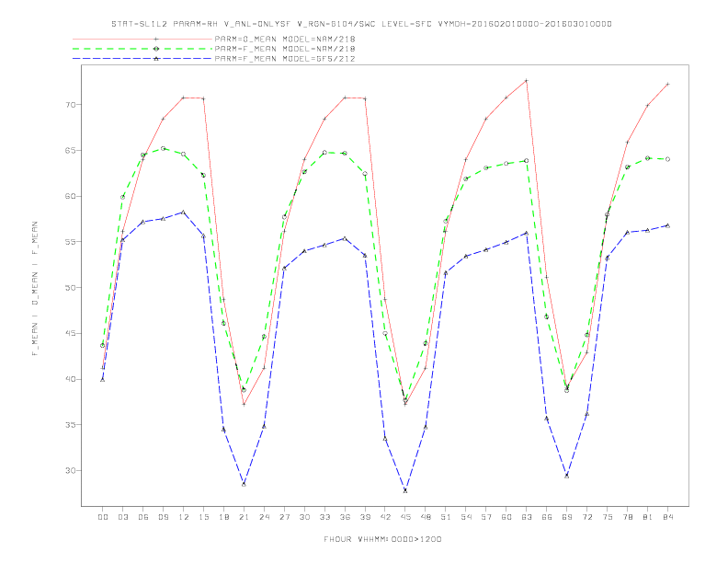Screen dimensions: 728x563
Task: Click x-axis forecast hour 75
Action: [608, 517]
